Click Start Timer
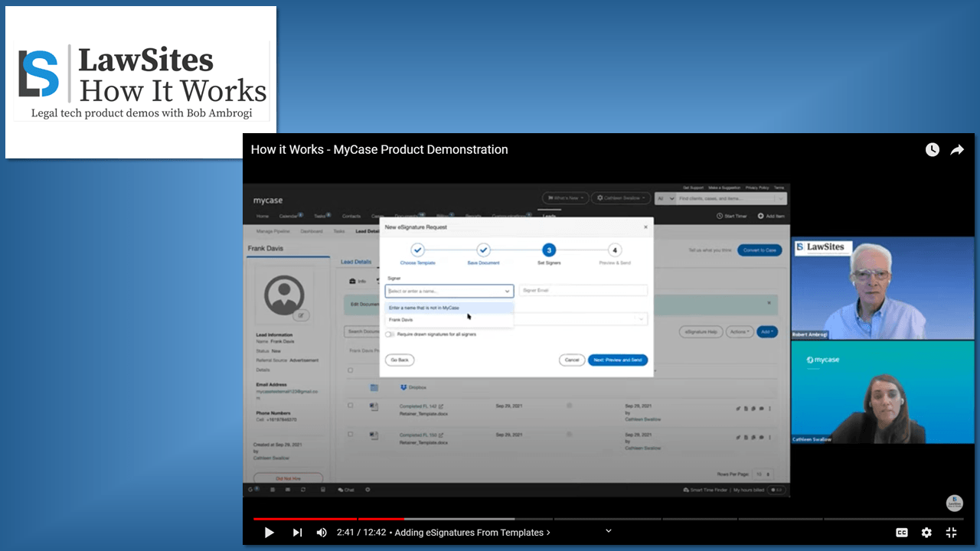This screenshot has height=551, width=980. point(733,216)
